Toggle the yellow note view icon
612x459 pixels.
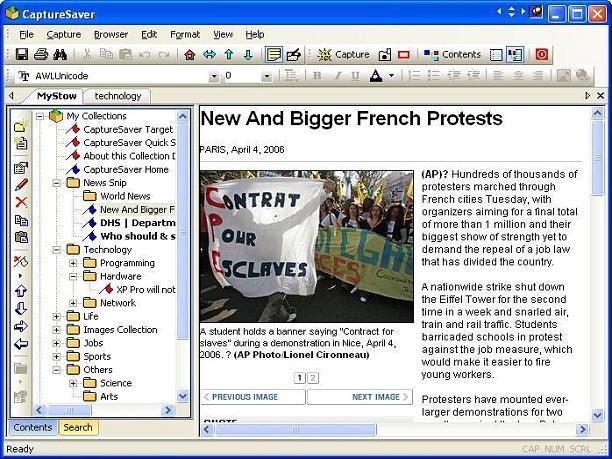pos(274,55)
